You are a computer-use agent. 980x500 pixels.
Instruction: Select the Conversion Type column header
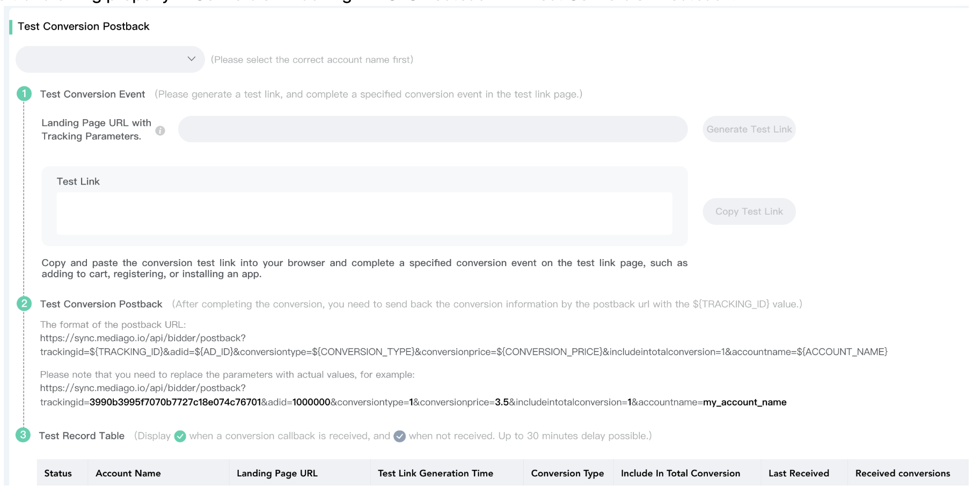click(x=567, y=473)
